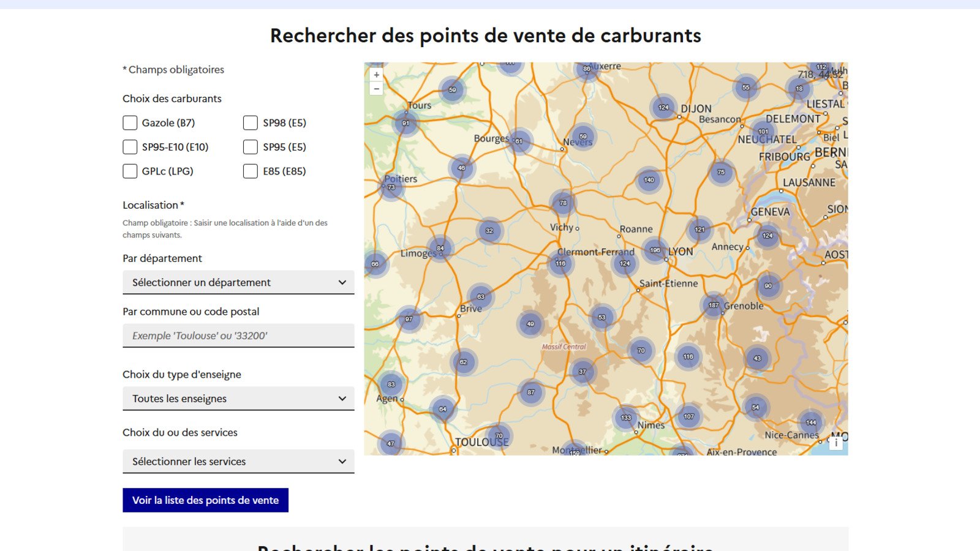
Task: Open the 107 station cluster marker
Action: point(689,416)
